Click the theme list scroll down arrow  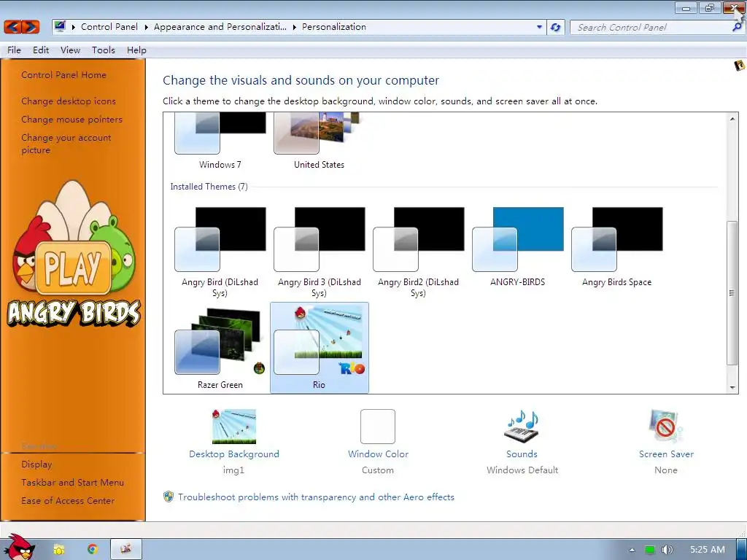tap(732, 388)
